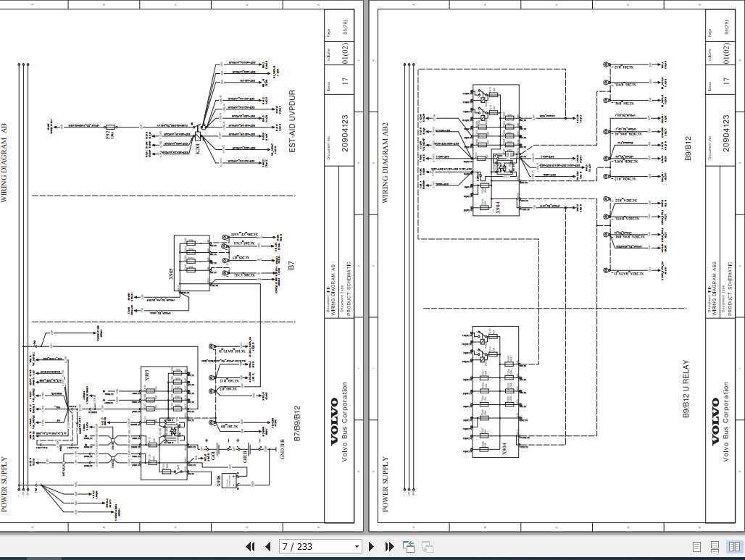Rotate the current page clockwise

tap(426, 546)
